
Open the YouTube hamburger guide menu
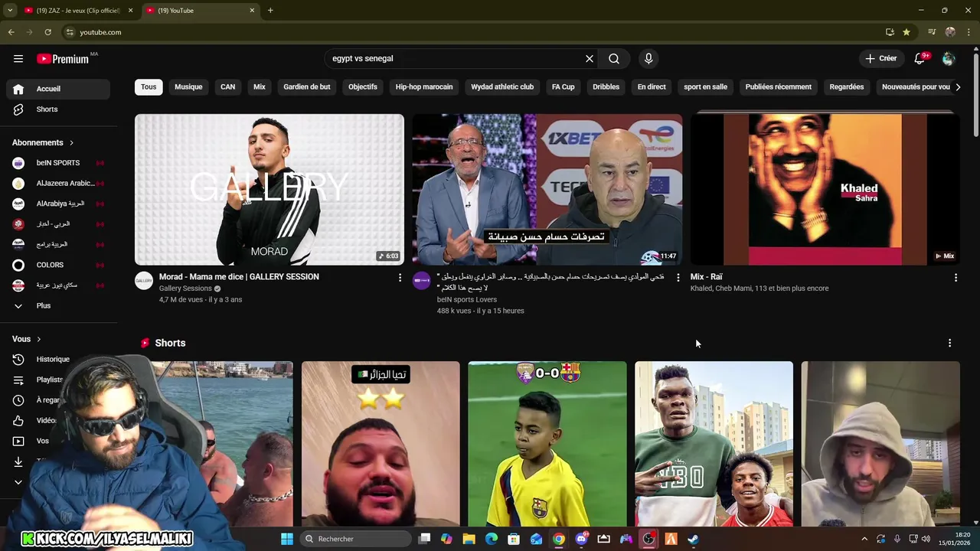[18, 58]
